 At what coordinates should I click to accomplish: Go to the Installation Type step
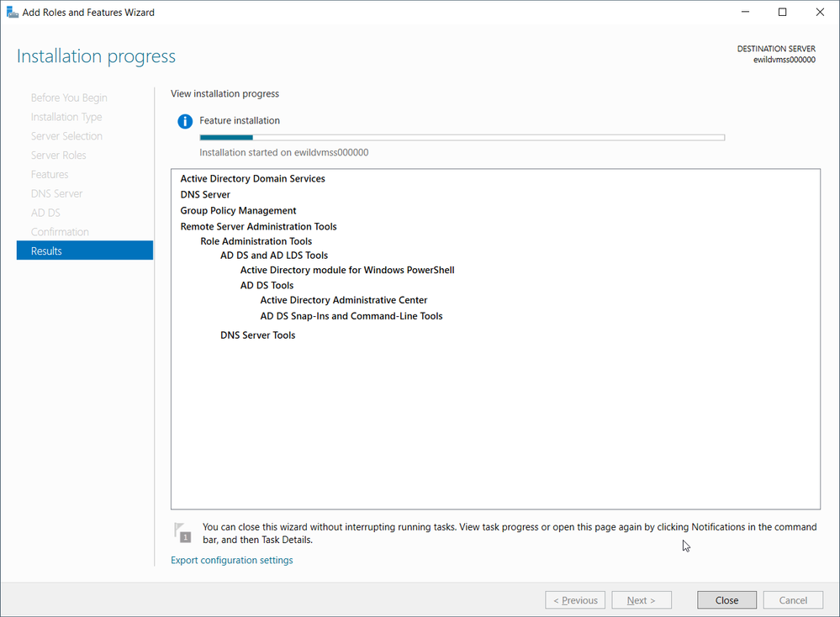point(66,118)
